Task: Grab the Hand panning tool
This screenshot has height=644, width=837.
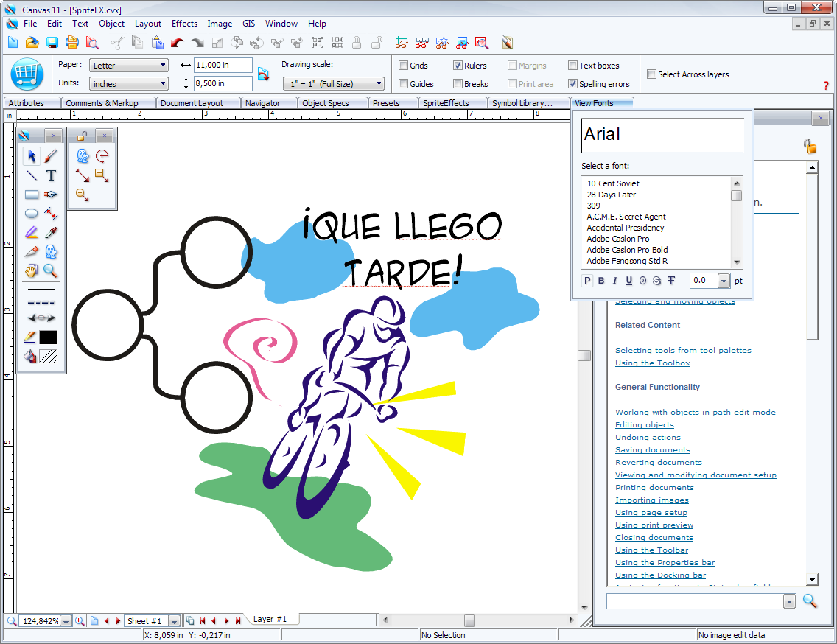Action: [x=30, y=271]
